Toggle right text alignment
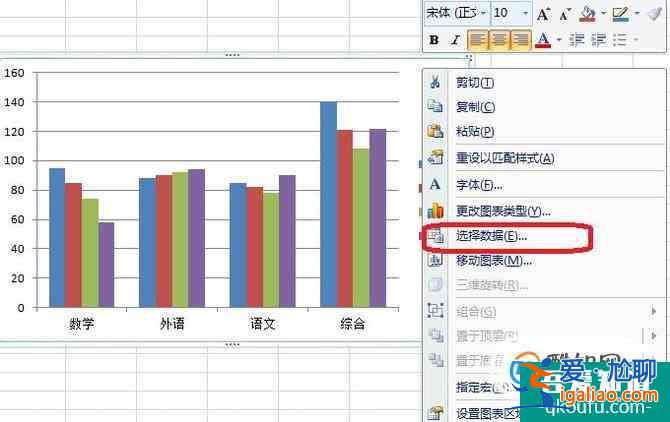The image size is (670, 422). click(x=520, y=40)
